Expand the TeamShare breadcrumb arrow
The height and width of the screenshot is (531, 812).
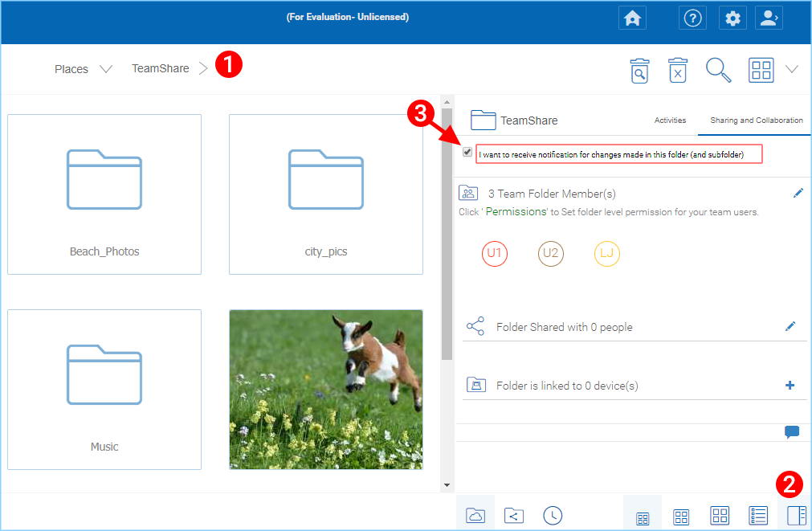click(203, 68)
